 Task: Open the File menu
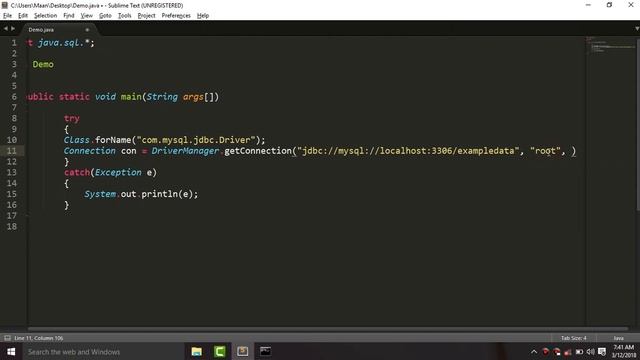click(7, 16)
